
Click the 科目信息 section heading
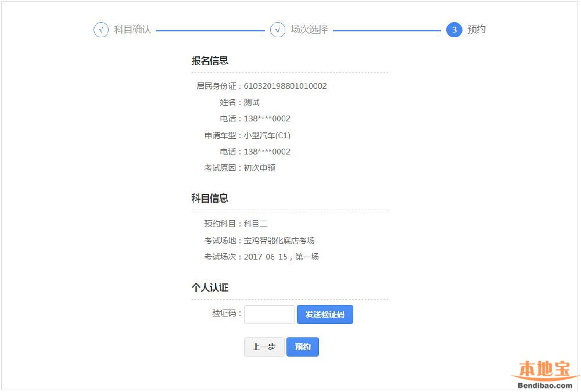coord(210,198)
